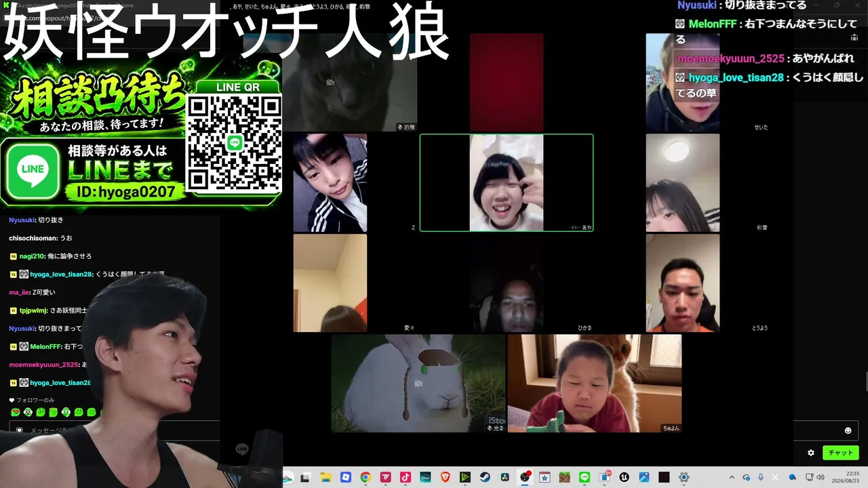Screen dimensions: 868x488
Task: Switch to OBS Studio in the taskbar
Action: 525,477
